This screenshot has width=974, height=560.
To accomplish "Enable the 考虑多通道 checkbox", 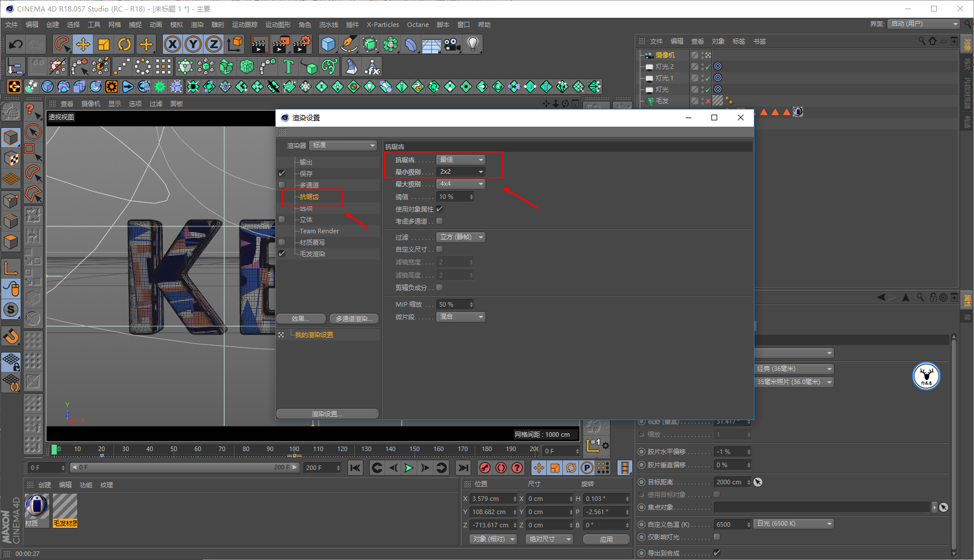I will pyautogui.click(x=440, y=221).
